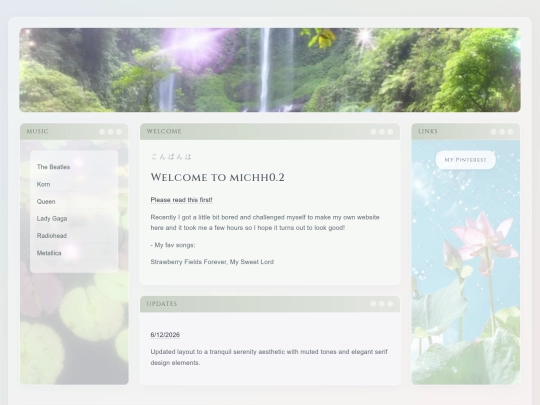540x405 pixels.
Task: Select Metallica in the music list
Action: coord(49,253)
